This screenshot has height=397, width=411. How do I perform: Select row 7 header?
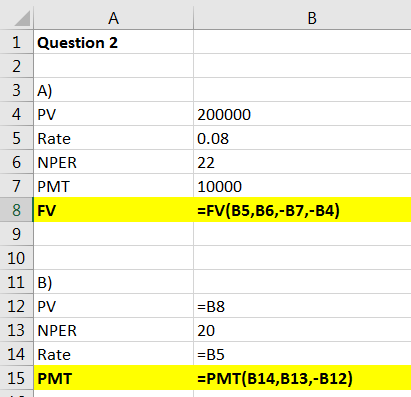click(x=16, y=186)
